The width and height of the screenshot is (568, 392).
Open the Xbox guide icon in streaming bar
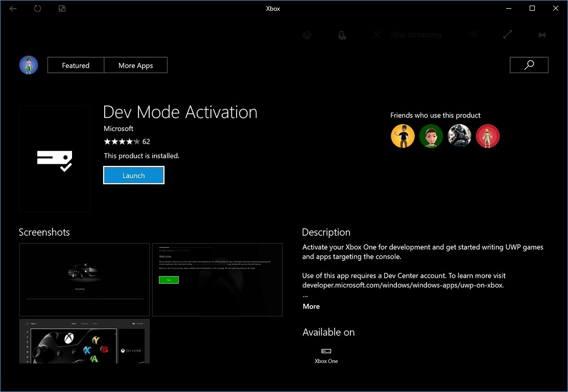pyautogui.click(x=306, y=35)
